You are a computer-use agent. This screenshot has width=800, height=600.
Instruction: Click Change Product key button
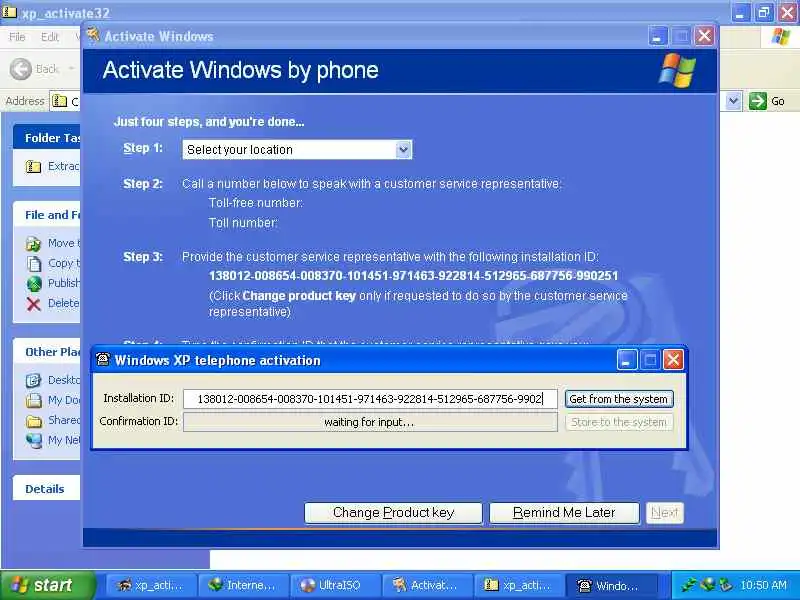coord(393,512)
